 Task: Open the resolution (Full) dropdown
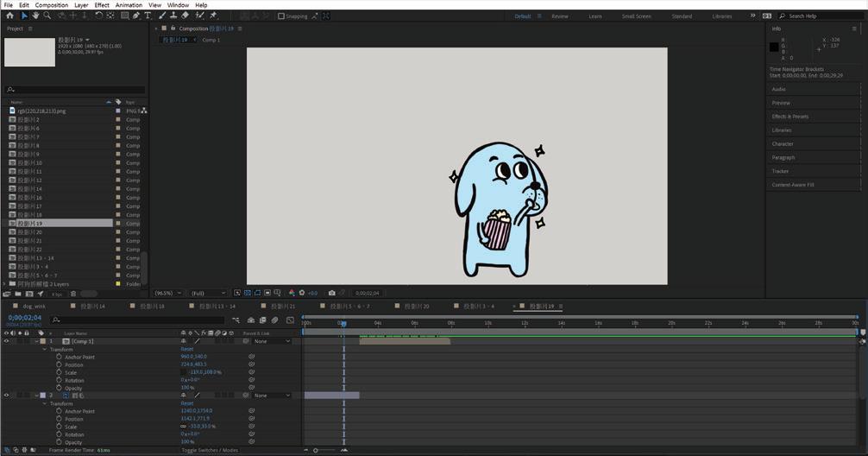[210, 293]
